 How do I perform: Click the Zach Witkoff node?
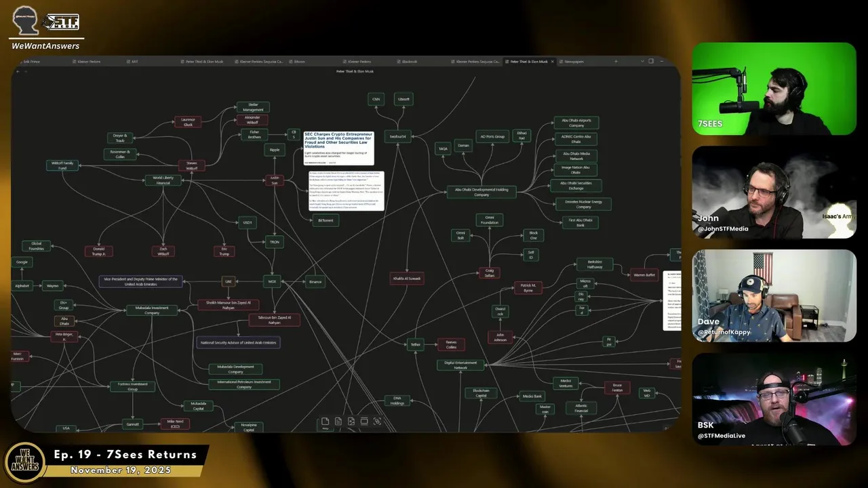pyautogui.click(x=163, y=251)
